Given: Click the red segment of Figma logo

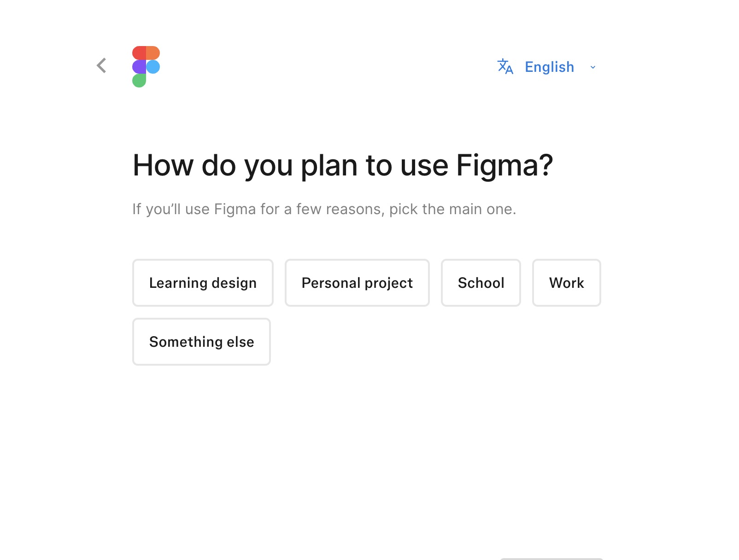Looking at the screenshot, I should pyautogui.click(x=139, y=53).
